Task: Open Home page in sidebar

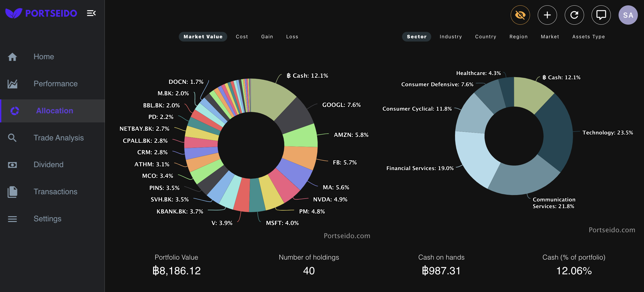Action: [52, 57]
